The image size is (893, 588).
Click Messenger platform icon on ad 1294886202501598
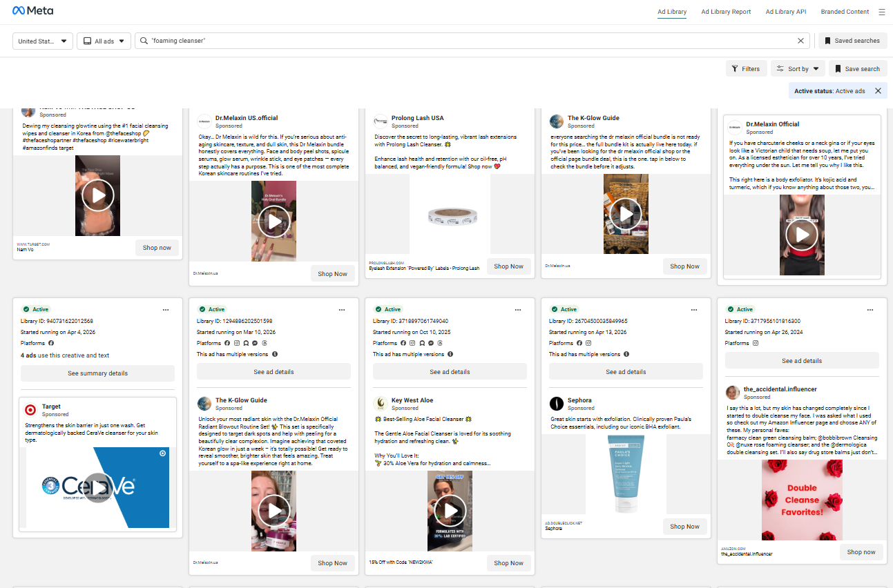(x=255, y=343)
